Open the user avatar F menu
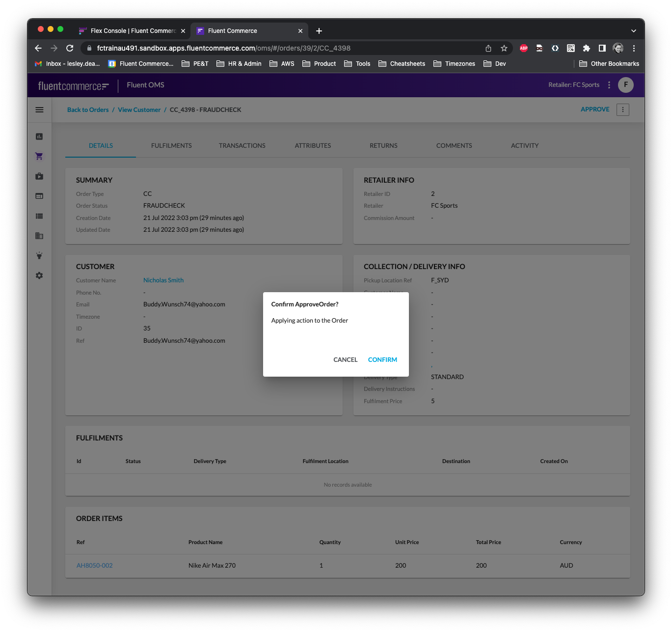The width and height of the screenshot is (672, 632). 626,85
